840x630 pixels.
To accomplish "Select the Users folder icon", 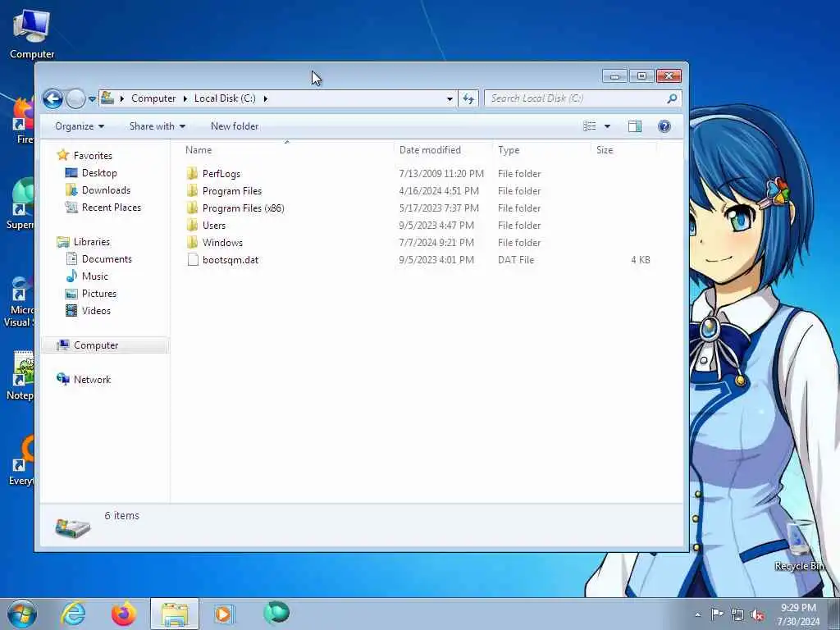I will [x=192, y=225].
